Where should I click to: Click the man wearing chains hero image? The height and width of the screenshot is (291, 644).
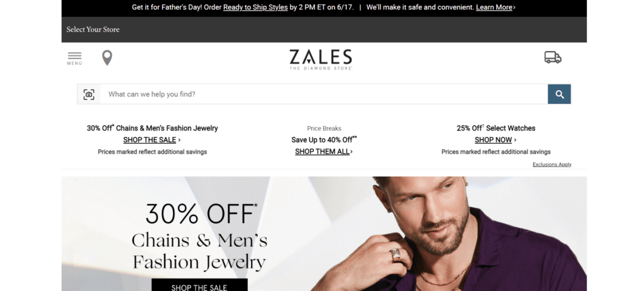coord(448,234)
